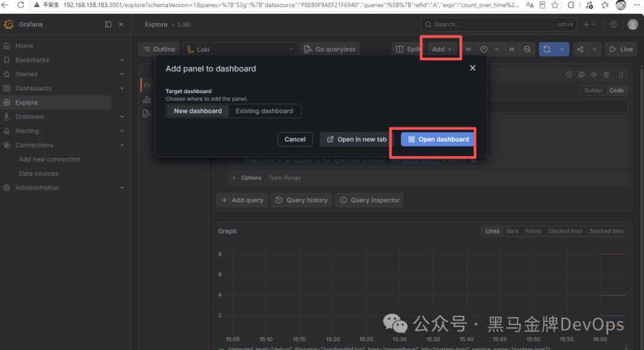Zoom out the time range
The height and width of the screenshot is (350, 644).
527,49
